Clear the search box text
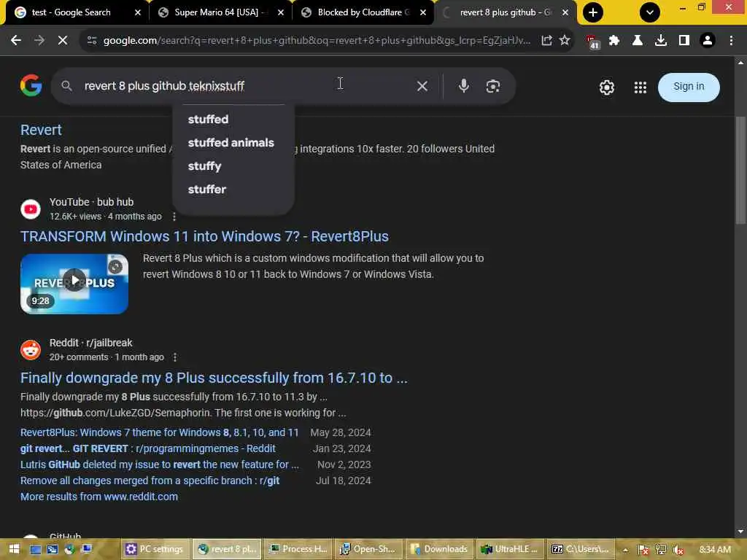Viewport: 747px width, 560px height. coord(422,86)
